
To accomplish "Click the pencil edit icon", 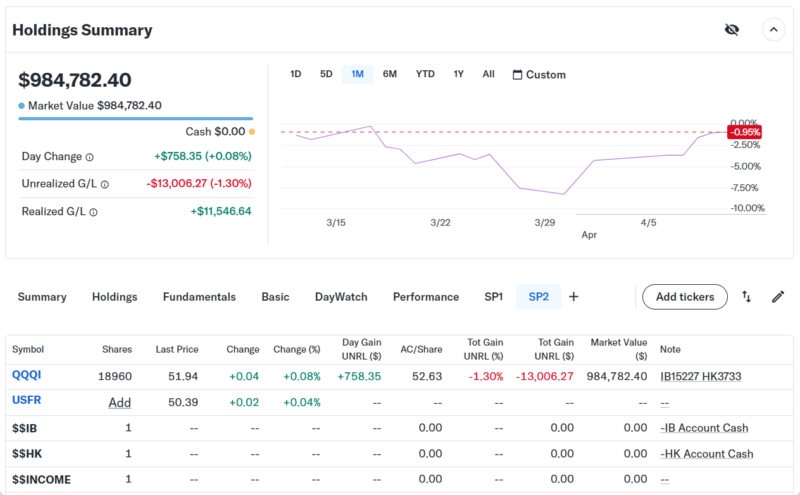I will coord(778,297).
